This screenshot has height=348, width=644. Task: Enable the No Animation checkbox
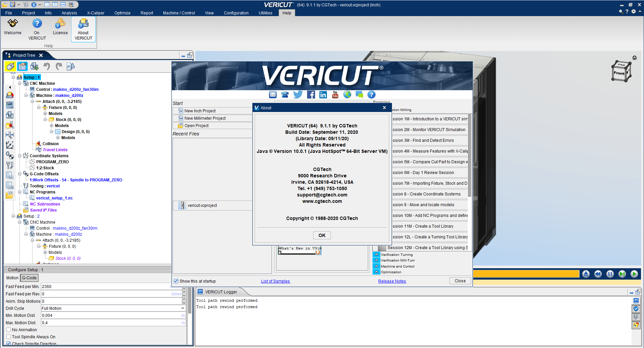pos(9,330)
